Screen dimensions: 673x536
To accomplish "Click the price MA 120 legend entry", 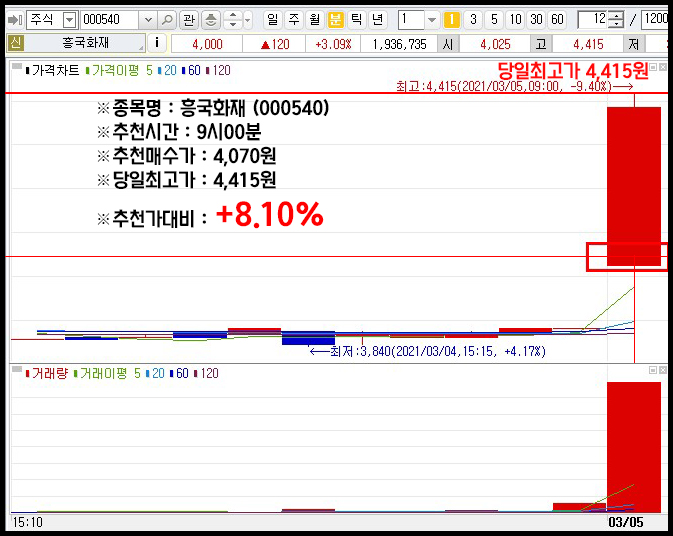I will coord(218,70).
